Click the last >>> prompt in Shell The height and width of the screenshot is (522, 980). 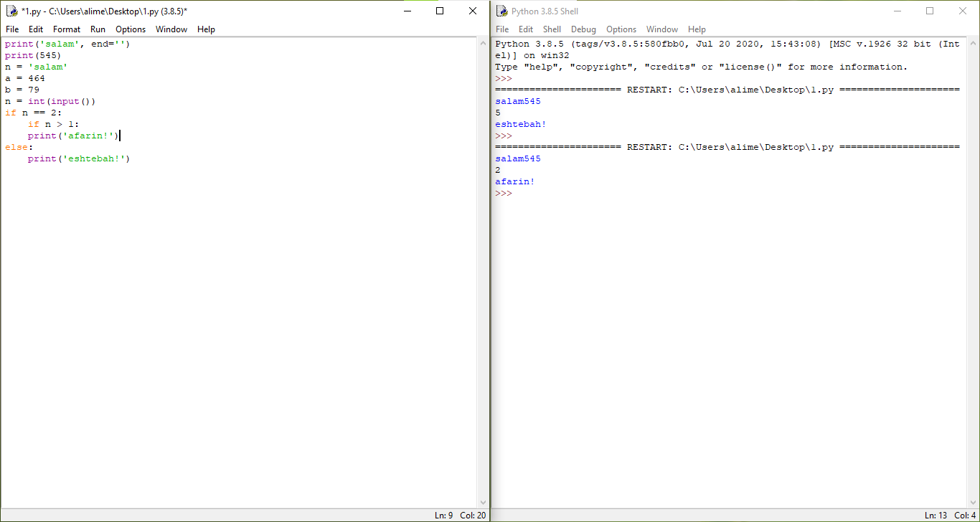click(x=504, y=193)
